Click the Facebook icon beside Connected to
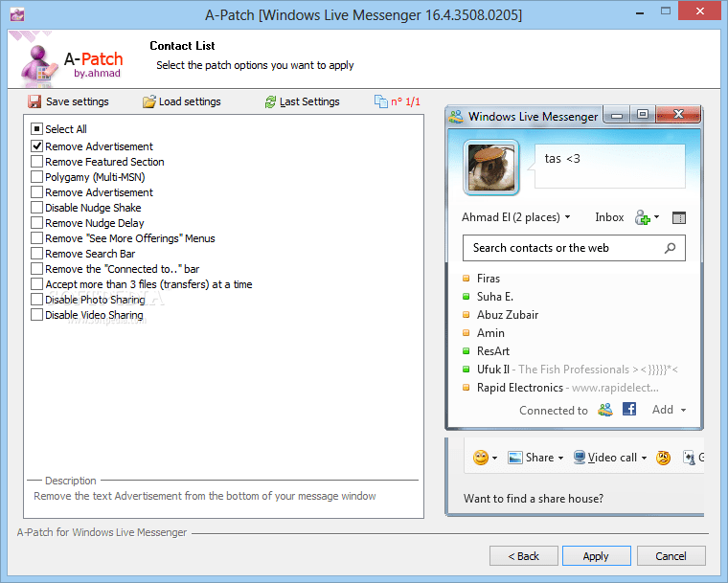 629,409
